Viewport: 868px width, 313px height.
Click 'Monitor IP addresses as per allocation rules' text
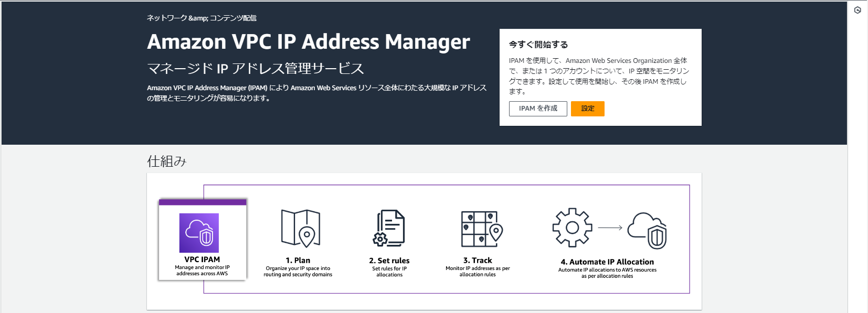tap(478, 271)
